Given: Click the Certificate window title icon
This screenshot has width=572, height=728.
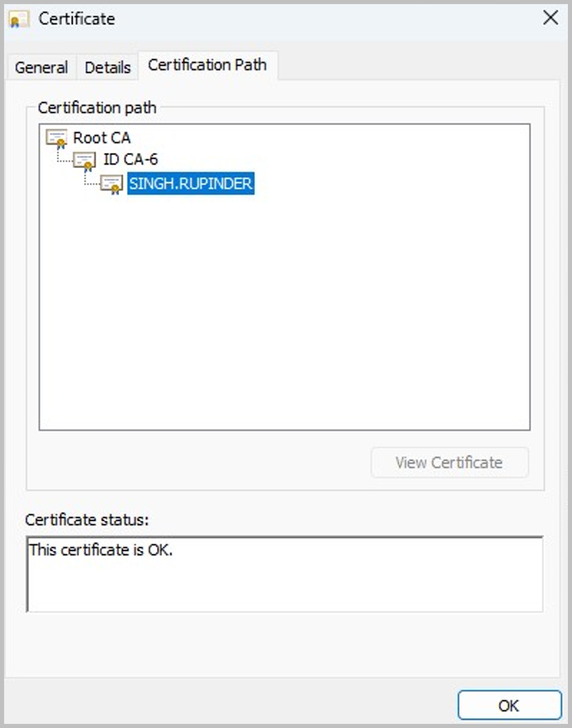Looking at the screenshot, I should (19, 19).
